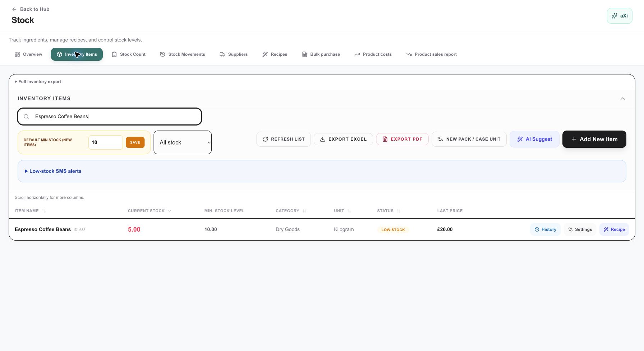Expand Low-stock SMS alerts

pos(53,171)
